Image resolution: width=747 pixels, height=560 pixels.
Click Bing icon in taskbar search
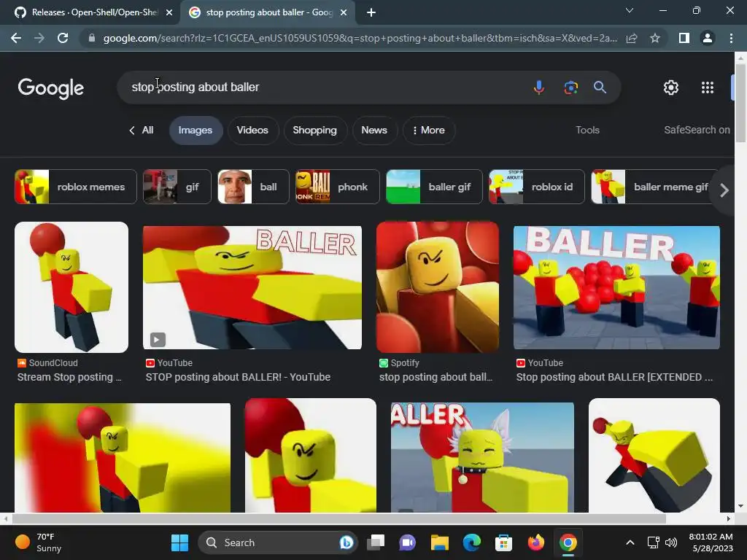(x=347, y=542)
